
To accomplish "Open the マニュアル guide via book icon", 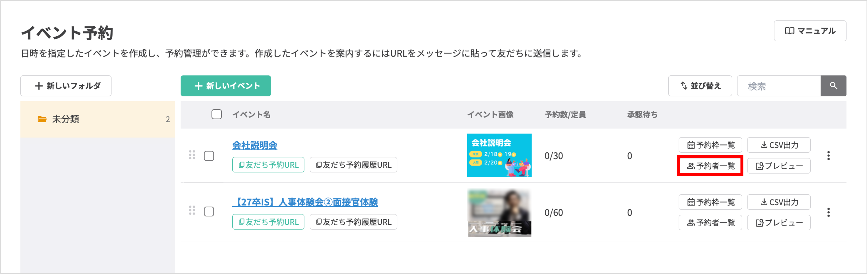I will pos(810,31).
